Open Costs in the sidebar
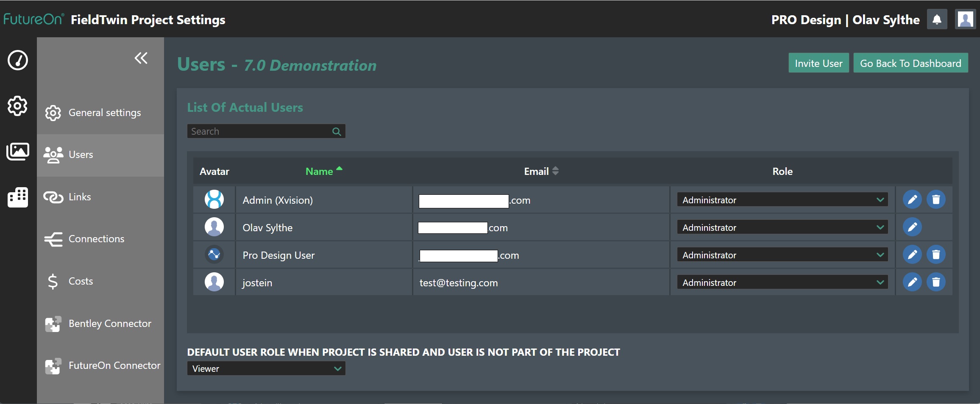980x404 pixels. (100, 281)
